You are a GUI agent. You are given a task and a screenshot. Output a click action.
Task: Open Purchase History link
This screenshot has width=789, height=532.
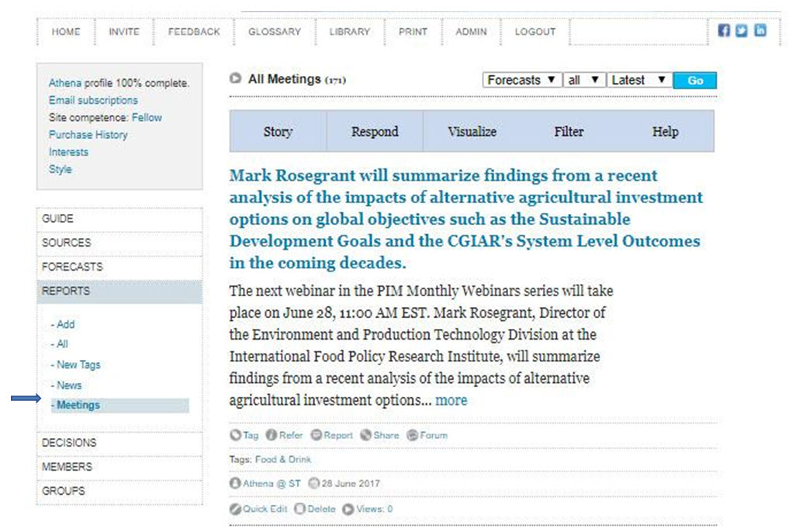click(88, 135)
